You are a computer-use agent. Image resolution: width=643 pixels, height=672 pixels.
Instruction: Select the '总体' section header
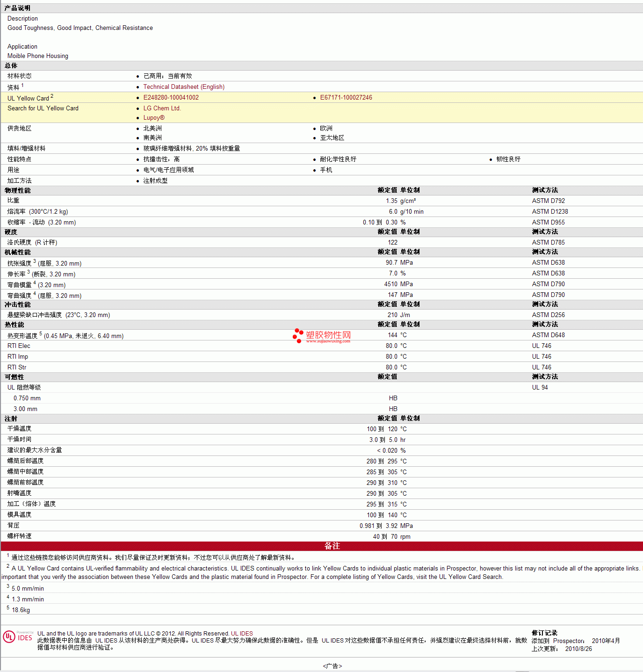(x=11, y=66)
